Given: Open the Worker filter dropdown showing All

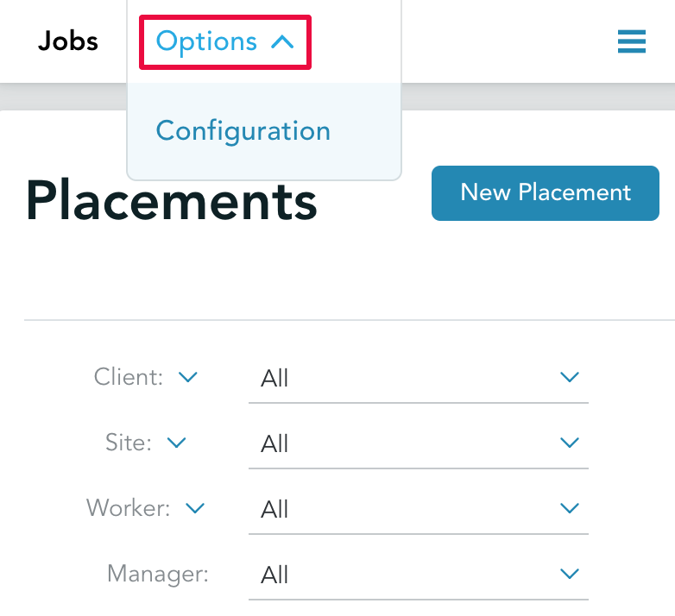Looking at the screenshot, I should [419, 509].
